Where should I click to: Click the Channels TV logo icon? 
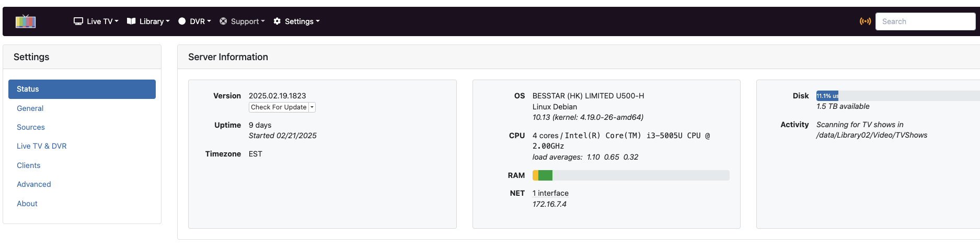[26, 21]
